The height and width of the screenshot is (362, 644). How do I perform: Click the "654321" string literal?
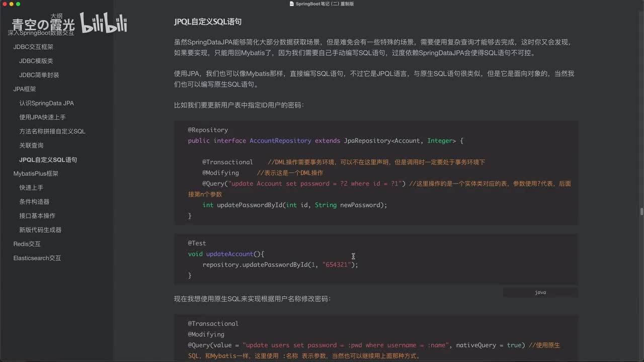(x=337, y=264)
